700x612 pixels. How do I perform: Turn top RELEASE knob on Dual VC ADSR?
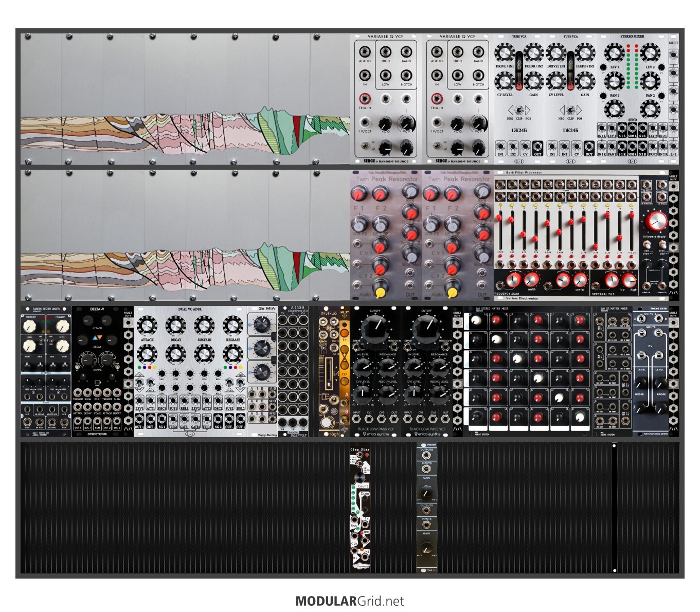point(232,327)
